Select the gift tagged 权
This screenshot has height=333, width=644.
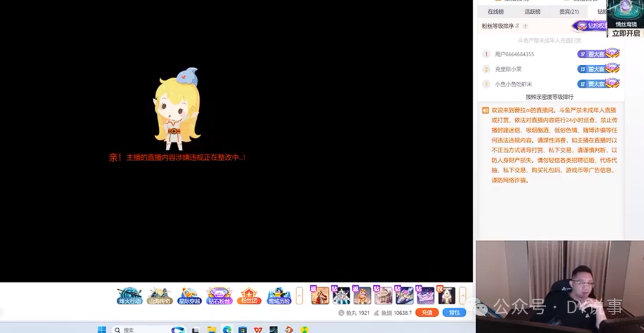(446, 295)
